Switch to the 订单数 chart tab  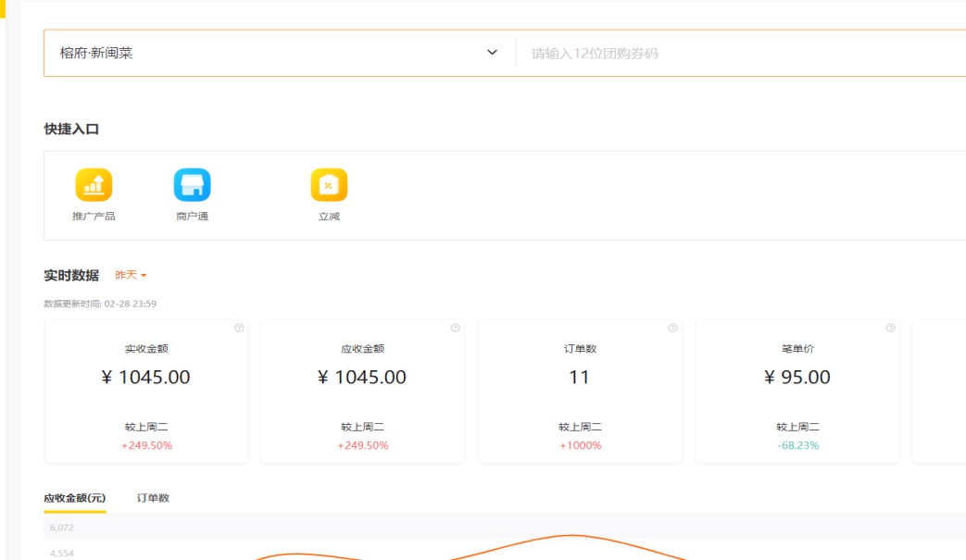pos(153,498)
